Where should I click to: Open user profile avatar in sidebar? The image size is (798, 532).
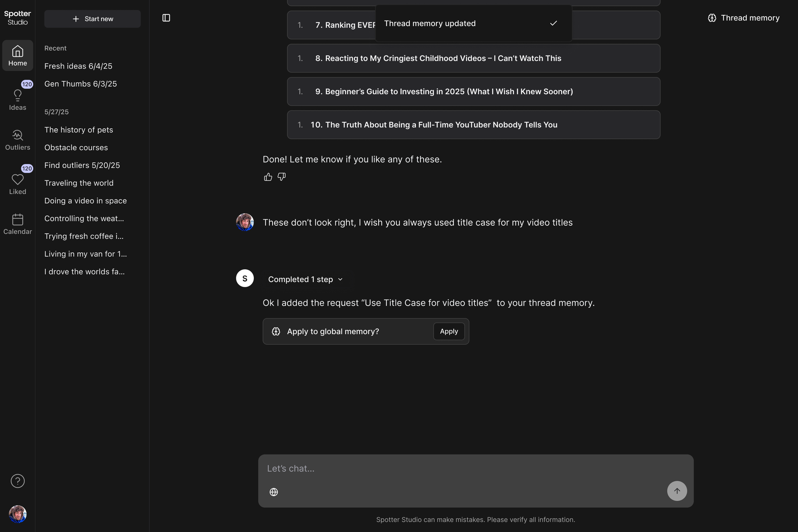pos(18,514)
